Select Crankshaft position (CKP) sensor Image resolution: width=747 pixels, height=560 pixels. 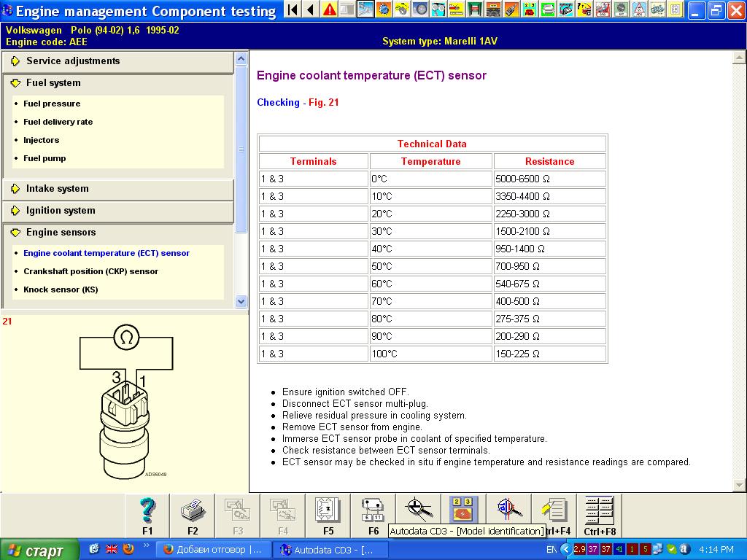coord(90,271)
